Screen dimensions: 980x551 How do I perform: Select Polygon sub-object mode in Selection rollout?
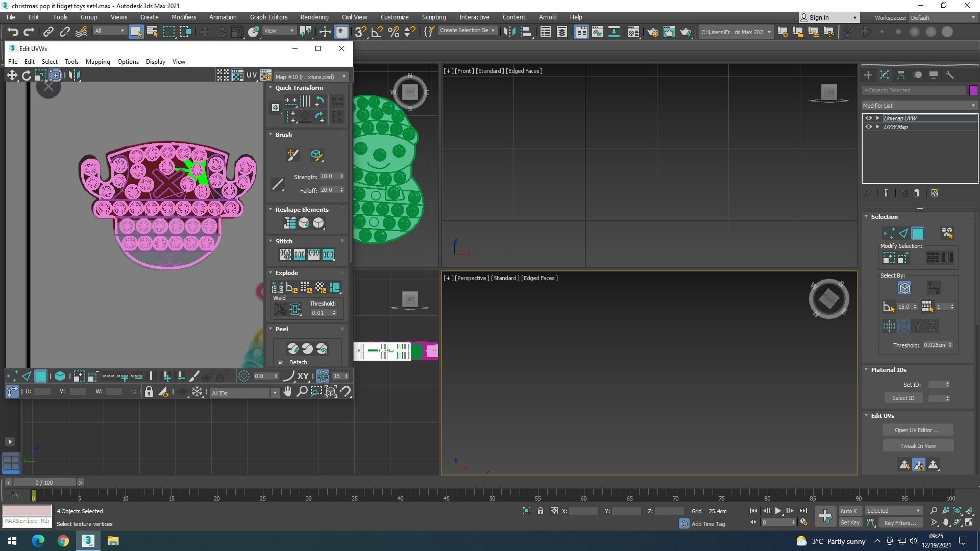[918, 233]
